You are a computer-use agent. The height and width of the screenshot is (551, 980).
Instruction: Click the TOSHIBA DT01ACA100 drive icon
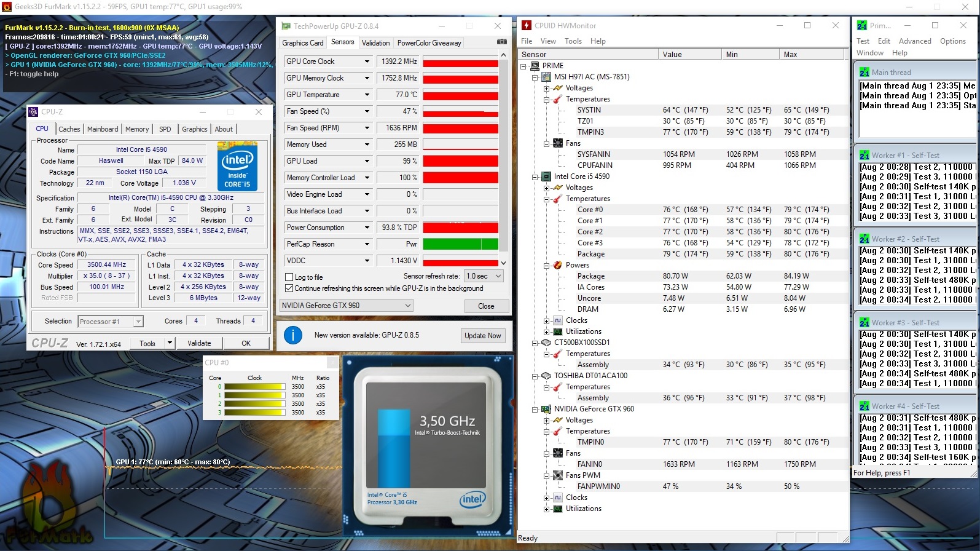pos(546,376)
